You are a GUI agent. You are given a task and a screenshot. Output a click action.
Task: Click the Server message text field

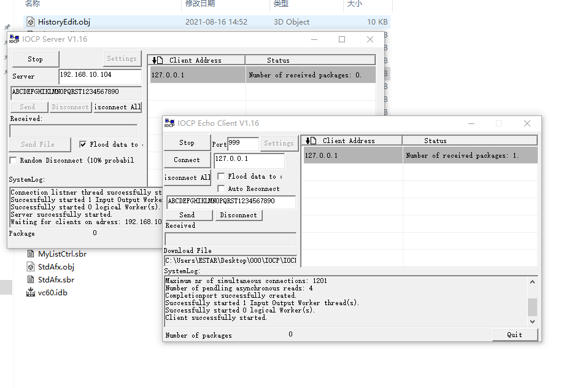(76, 93)
